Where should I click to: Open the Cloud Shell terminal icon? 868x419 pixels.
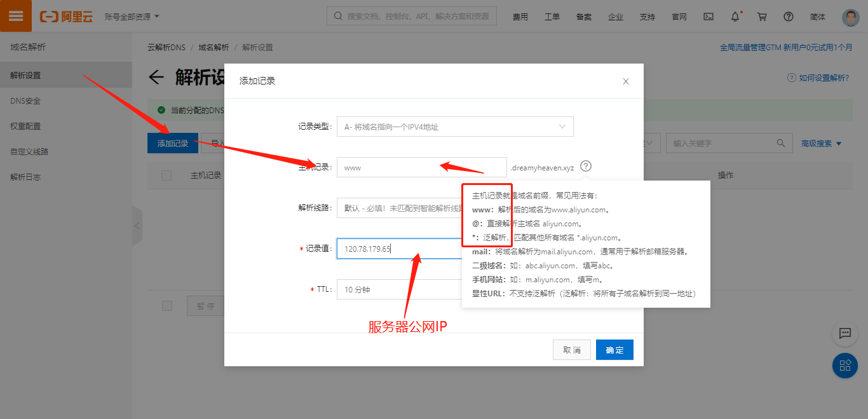709,17
